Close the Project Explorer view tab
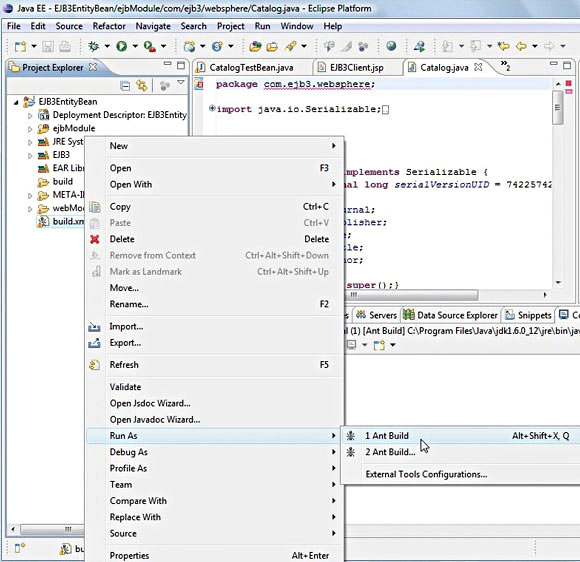Viewport: 580px width, 562px height. click(93, 67)
